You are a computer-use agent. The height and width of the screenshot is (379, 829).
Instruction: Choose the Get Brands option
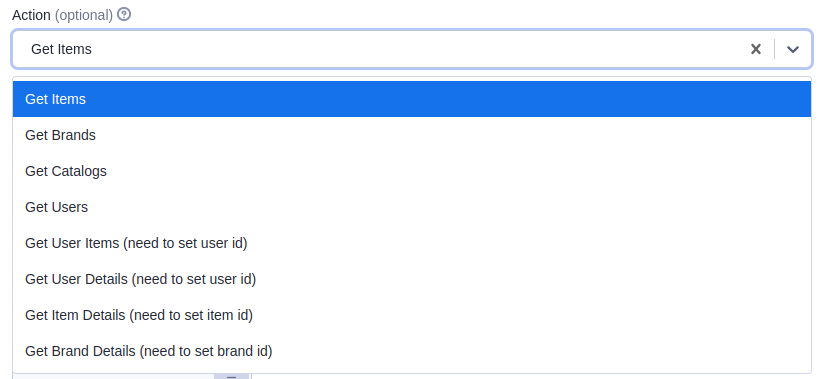(x=412, y=135)
